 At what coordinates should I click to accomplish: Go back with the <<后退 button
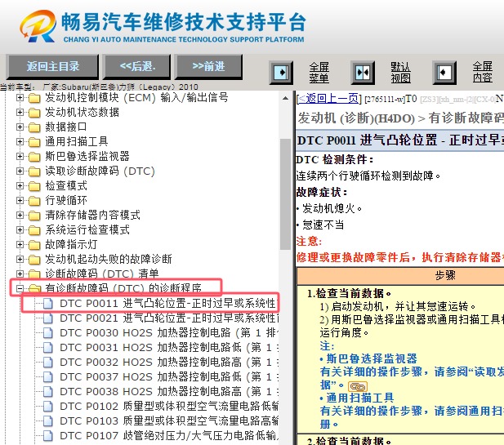137,66
